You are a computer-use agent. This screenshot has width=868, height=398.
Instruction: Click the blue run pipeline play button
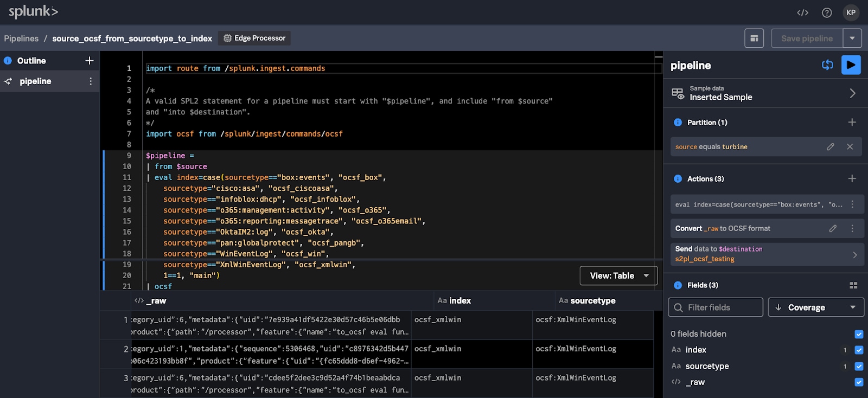[x=851, y=65]
